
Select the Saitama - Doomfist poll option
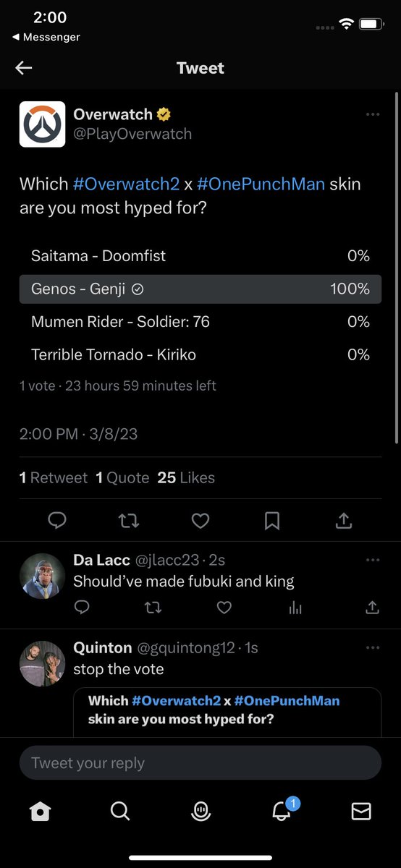click(x=200, y=256)
